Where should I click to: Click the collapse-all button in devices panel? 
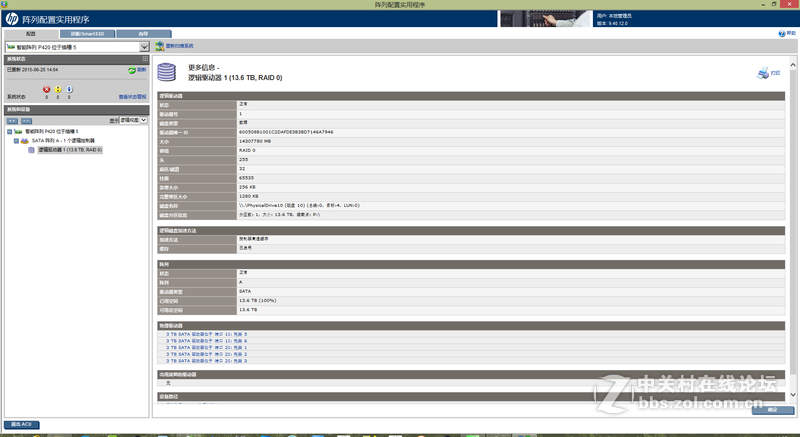coord(27,121)
